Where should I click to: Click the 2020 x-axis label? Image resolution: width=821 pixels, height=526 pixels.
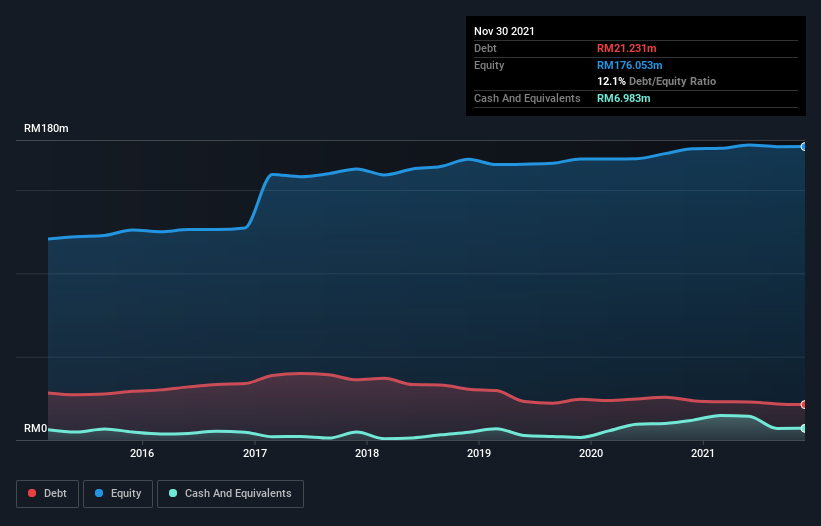tap(591, 453)
